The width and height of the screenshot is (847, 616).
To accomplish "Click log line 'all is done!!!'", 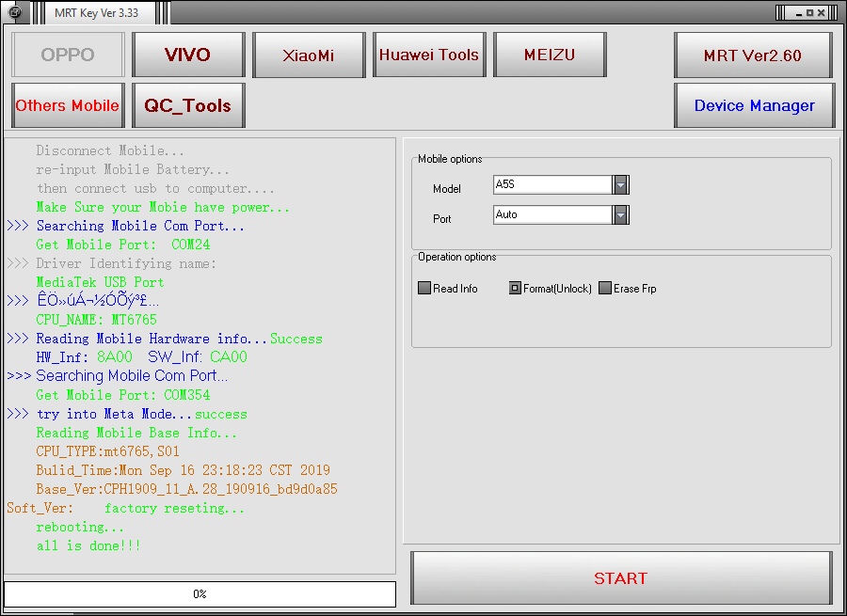I will [88, 545].
